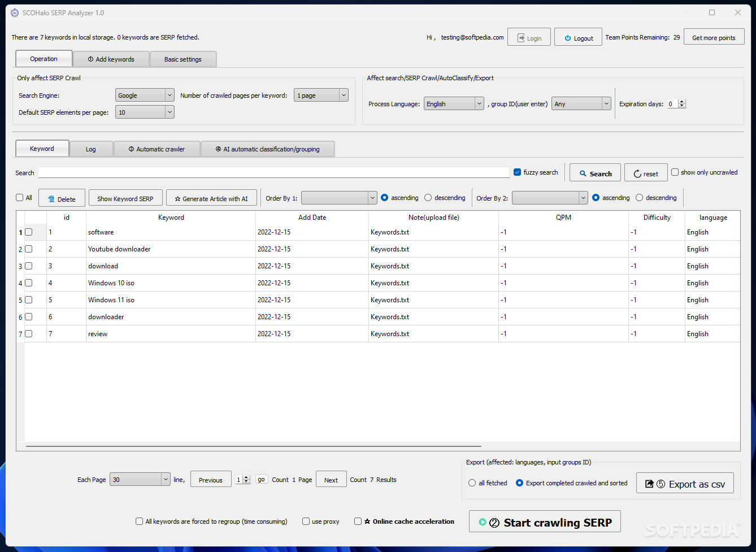Open the Log tab
The height and width of the screenshot is (552, 756).
click(x=91, y=149)
